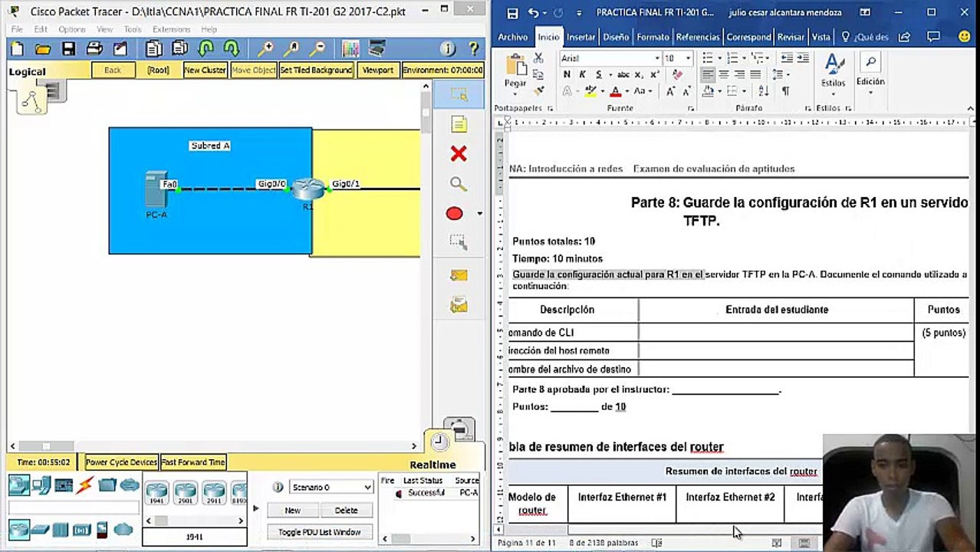980x552 pixels.
Task: Click Set Tiled Background button
Action: (x=316, y=70)
